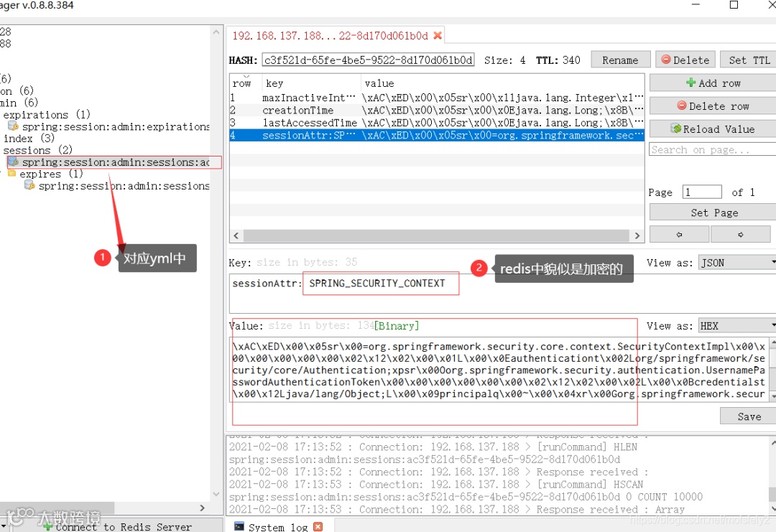The width and height of the screenshot is (776, 532).
Task: Reload the hash value
Action: 713,129
